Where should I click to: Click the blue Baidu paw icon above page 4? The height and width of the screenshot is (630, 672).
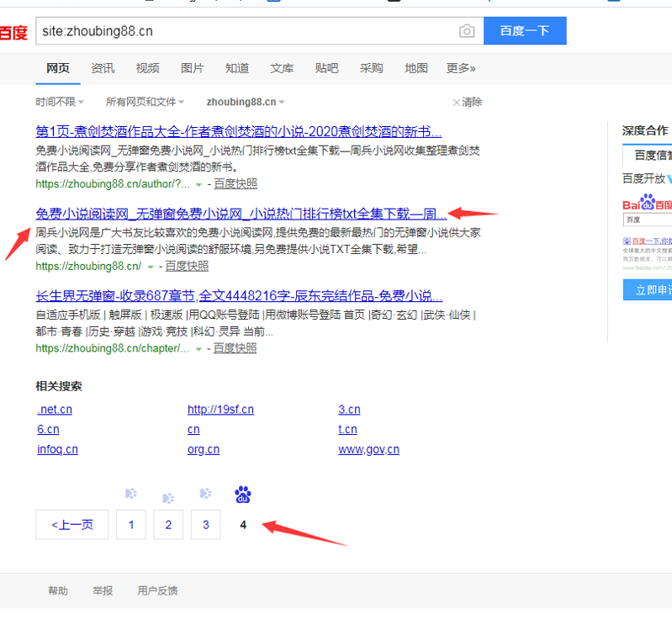[243, 495]
